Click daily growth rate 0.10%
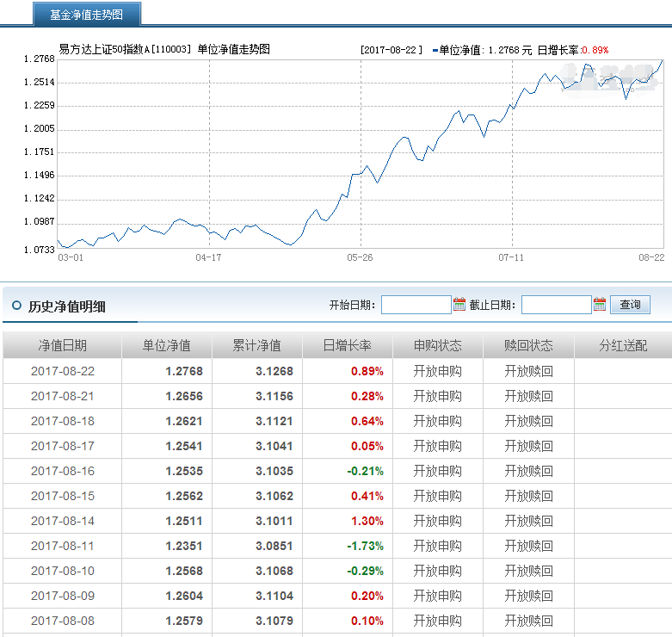This screenshot has height=637, width=672. tap(367, 621)
